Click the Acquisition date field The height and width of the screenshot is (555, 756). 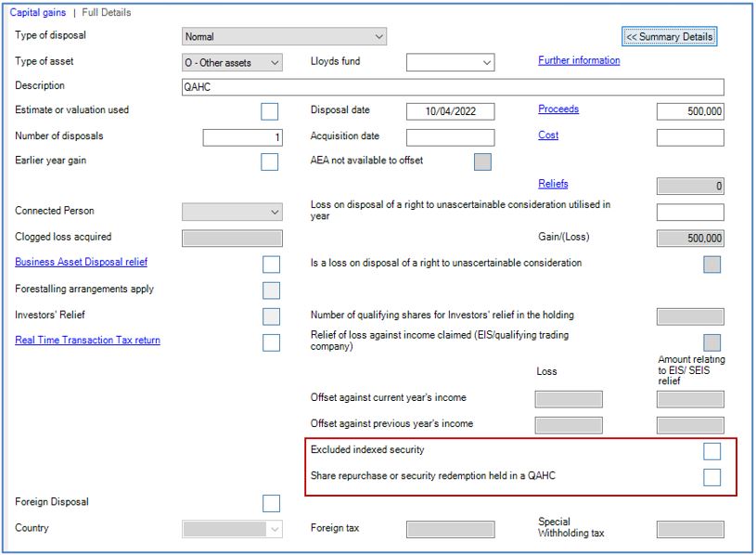tap(450, 137)
